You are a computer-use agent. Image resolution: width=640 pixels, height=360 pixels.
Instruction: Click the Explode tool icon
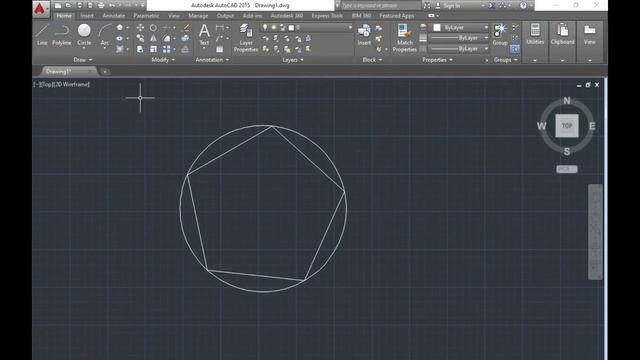tap(185, 38)
